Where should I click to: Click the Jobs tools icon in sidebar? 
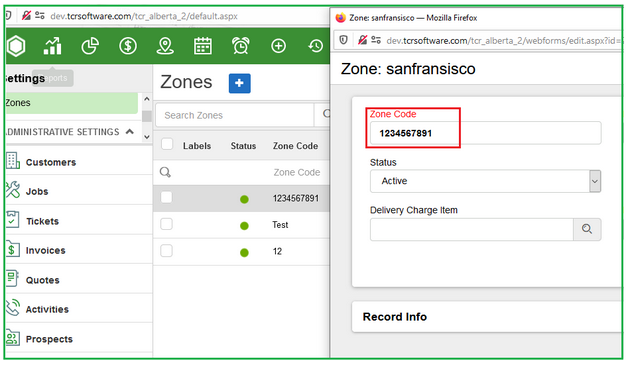(x=12, y=190)
